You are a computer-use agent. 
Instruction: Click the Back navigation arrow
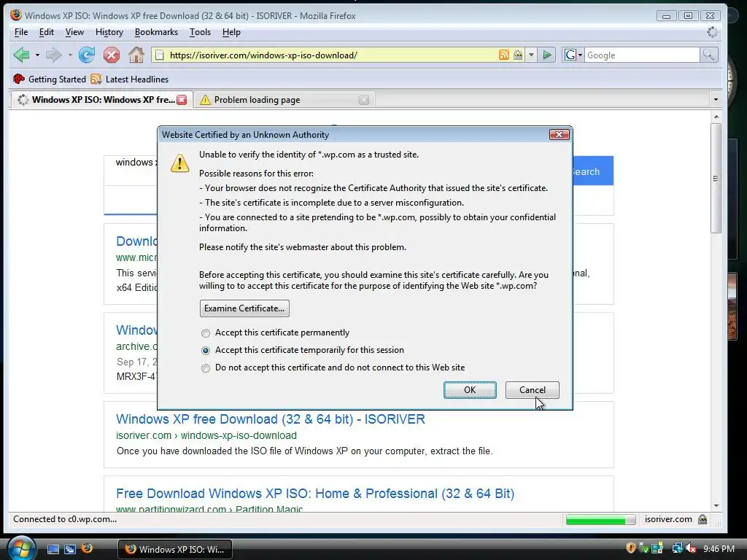point(21,55)
